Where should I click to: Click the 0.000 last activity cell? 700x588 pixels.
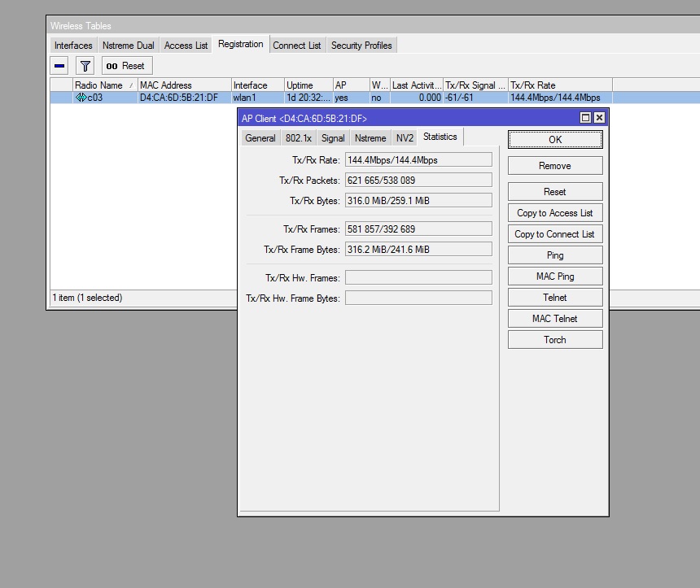coord(417,98)
